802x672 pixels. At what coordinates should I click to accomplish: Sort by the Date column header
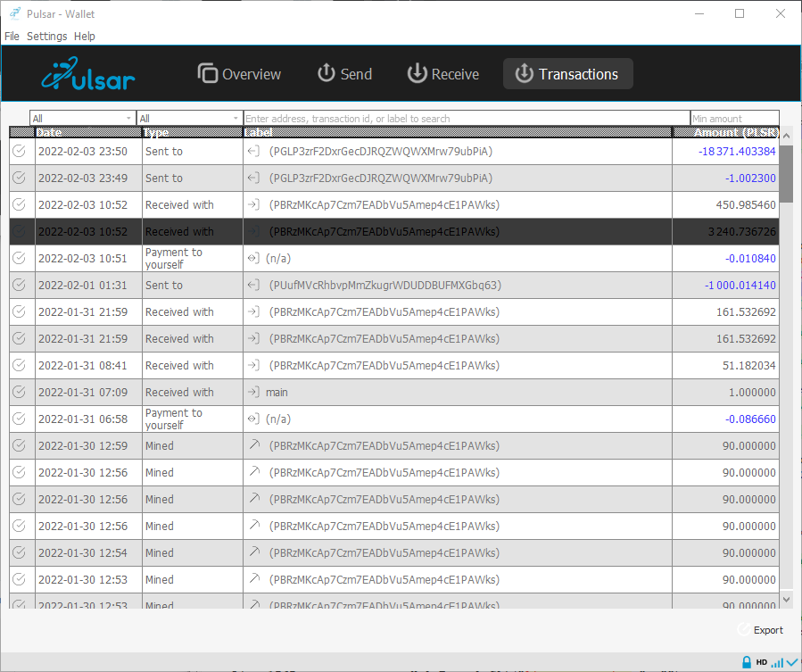(88, 133)
